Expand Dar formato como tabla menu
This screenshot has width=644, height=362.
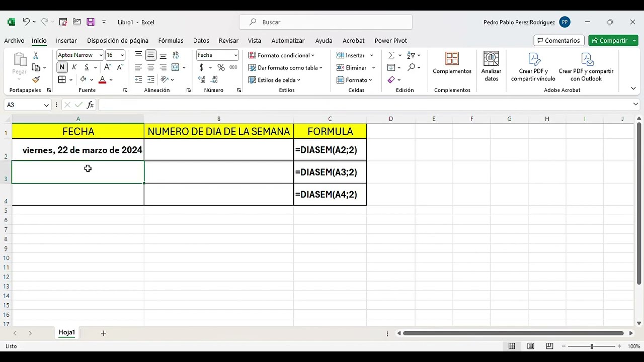285,67
